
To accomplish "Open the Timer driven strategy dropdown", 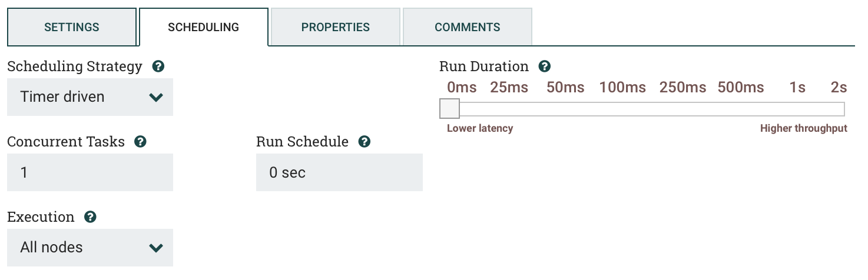I will [x=90, y=97].
